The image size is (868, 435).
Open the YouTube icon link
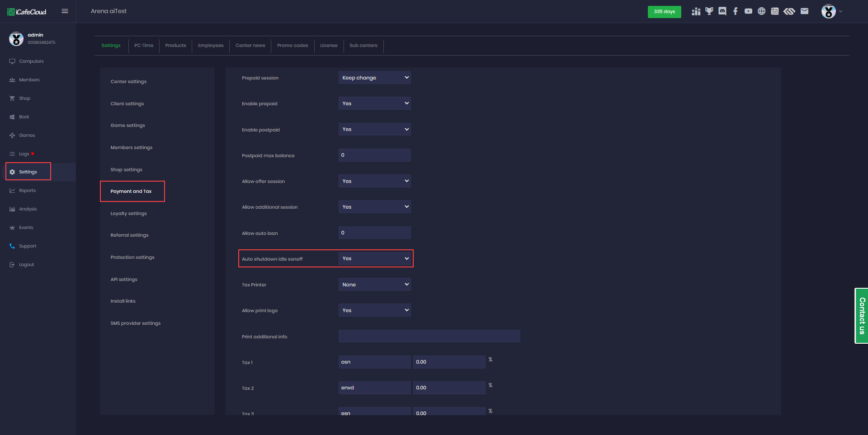749,11
